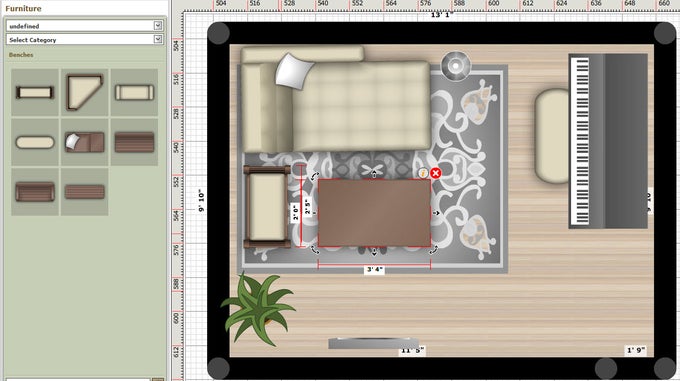Click the 3' 4" table width label

[375, 270]
